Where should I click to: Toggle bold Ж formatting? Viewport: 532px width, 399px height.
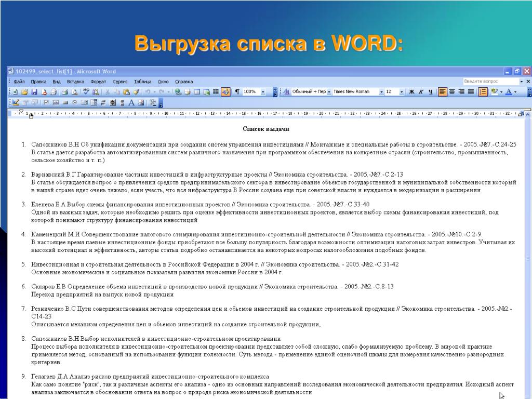pos(411,92)
